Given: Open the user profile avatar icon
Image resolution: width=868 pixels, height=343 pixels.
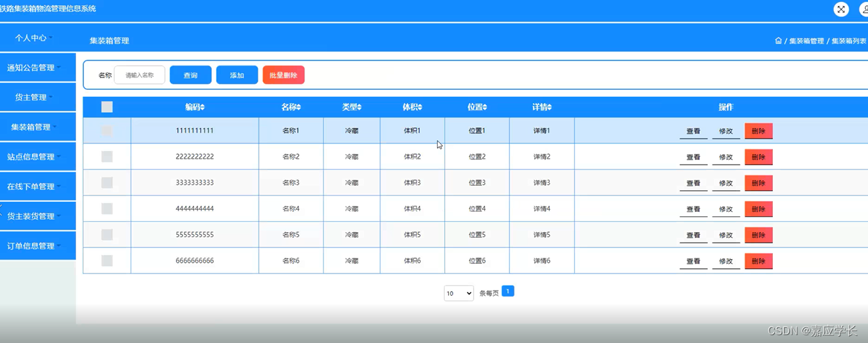Looking at the screenshot, I should coord(864,9).
